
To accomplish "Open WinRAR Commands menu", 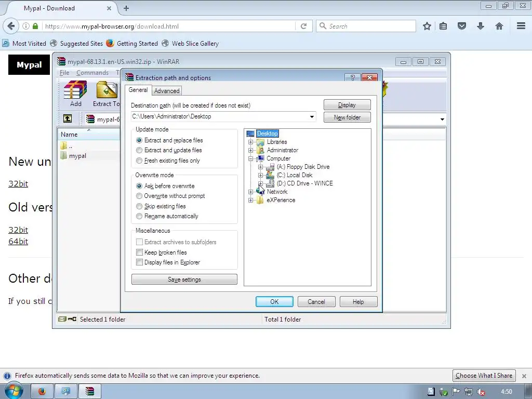I will (x=92, y=73).
